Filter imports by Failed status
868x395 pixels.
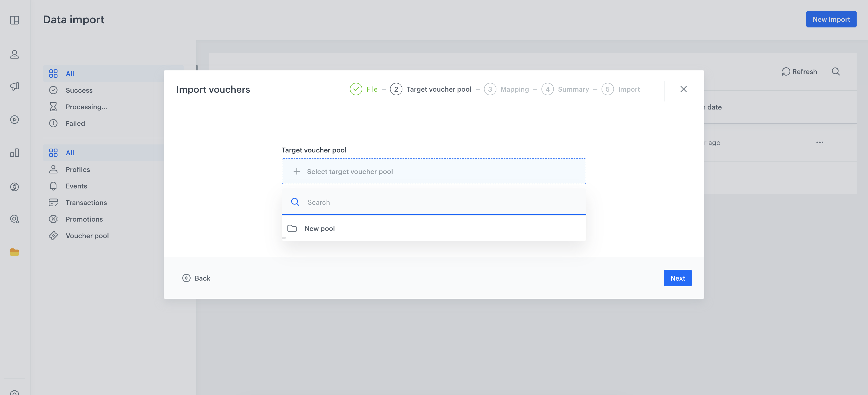coord(75,123)
